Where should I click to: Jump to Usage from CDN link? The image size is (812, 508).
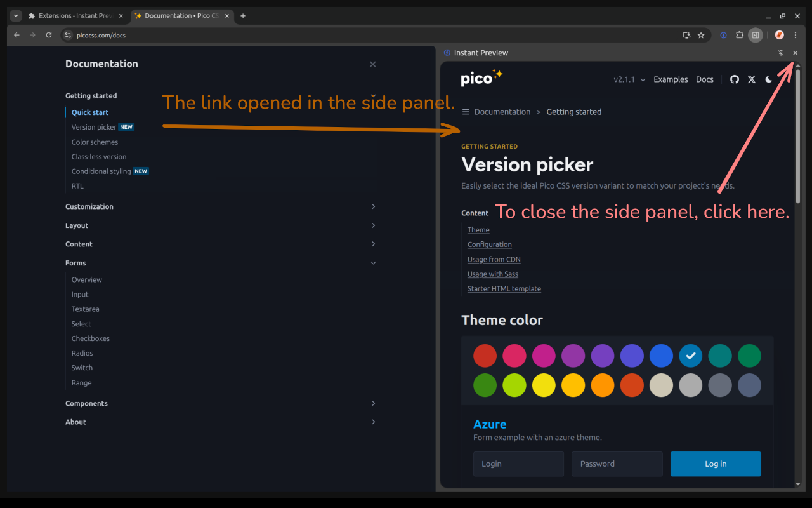[494, 259]
